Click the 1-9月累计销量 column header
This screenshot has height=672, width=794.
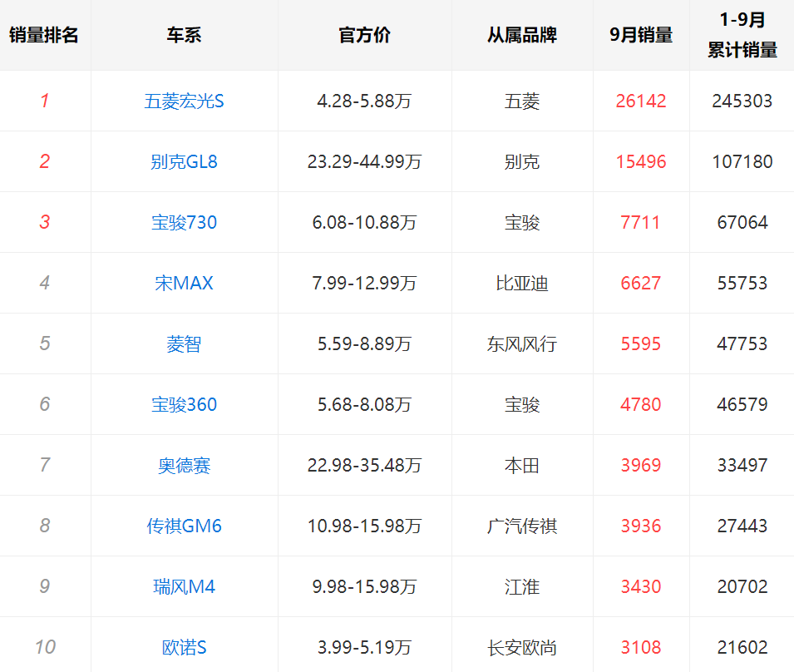(x=742, y=35)
